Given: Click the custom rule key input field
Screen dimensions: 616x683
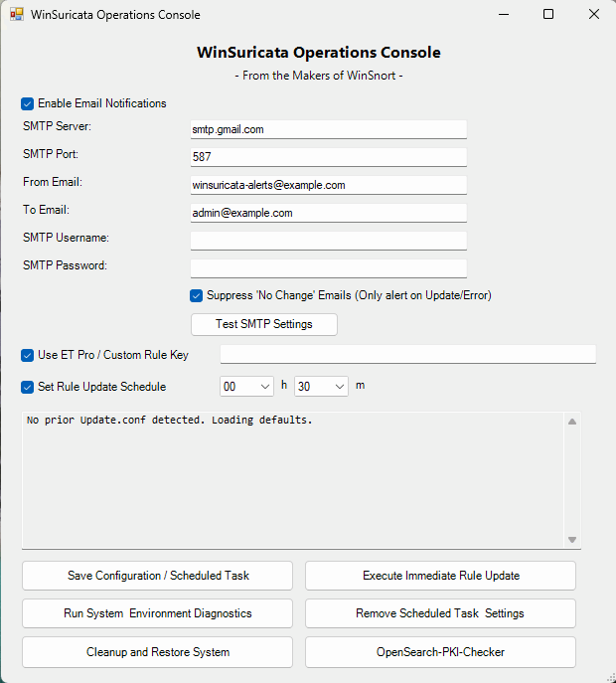Looking at the screenshot, I should coord(408,354).
